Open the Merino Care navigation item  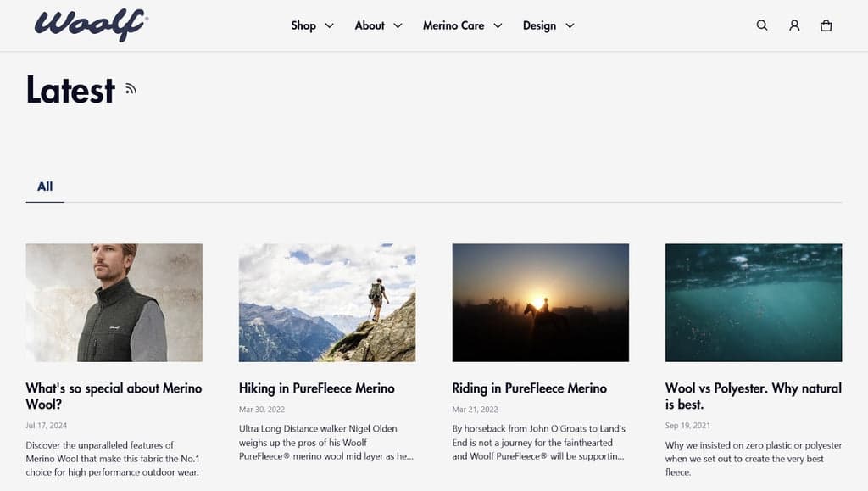point(453,25)
